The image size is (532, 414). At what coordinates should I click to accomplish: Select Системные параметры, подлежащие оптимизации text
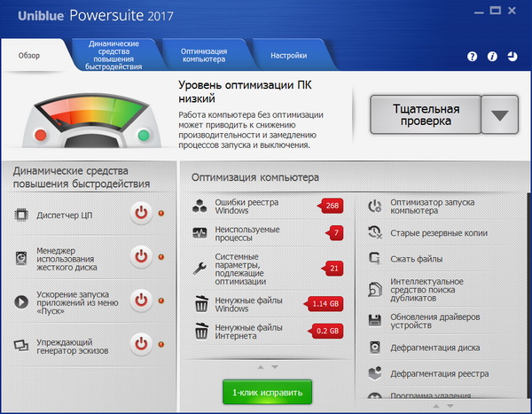240,269
